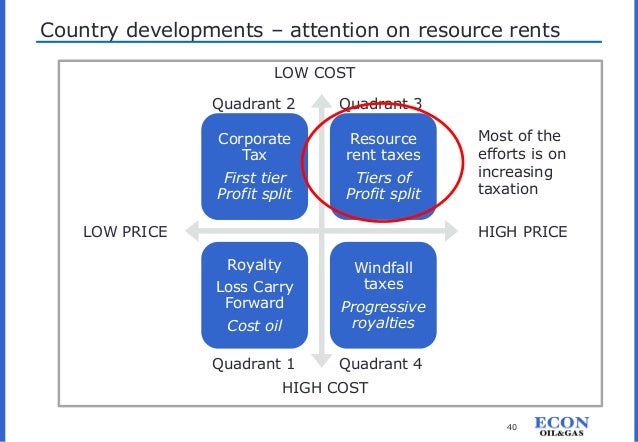The image size is (638, 442).
Task: Click the slide title 'Country developments – attention on resource rents'
Action: click(300, 30)
